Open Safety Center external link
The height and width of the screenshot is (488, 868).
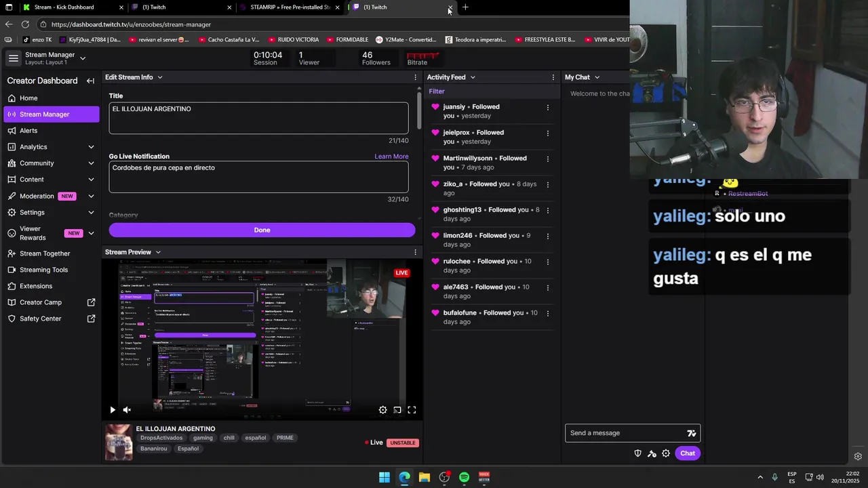click(x=52, y=319)
